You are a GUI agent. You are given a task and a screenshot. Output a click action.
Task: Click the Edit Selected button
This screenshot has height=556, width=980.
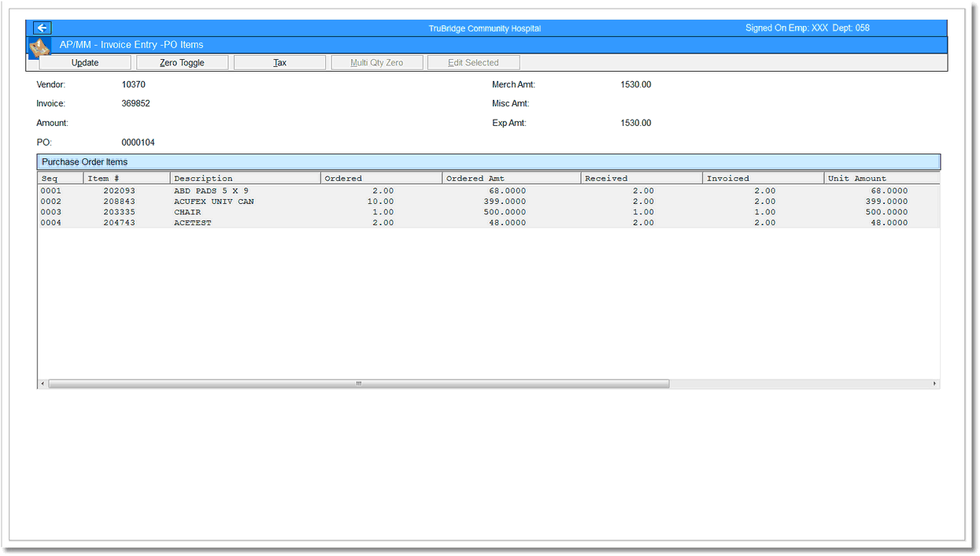pyautogui.click(x=473, y=62)
